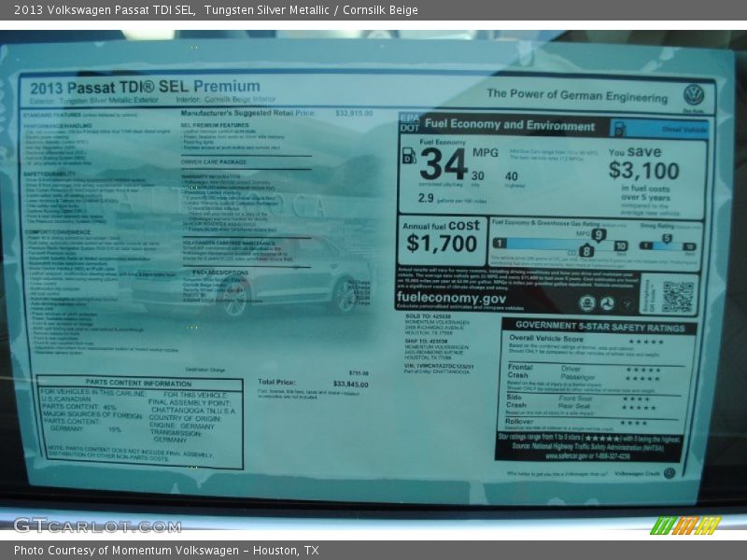This screenshot has width=747, height=560.
Task: Click the fuel pump icon beside 34 MPG
Action: click(x=408, y=156)
